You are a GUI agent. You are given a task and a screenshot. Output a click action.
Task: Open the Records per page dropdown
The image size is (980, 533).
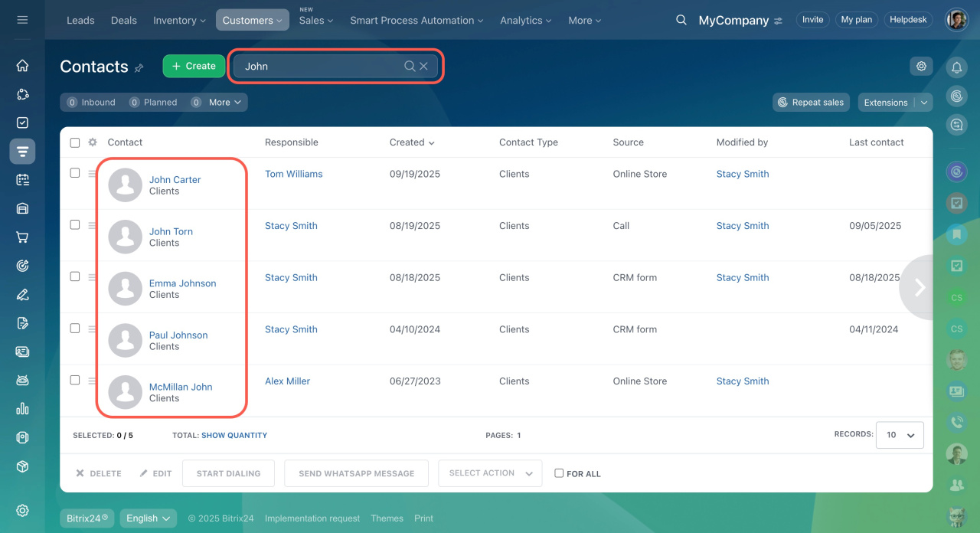pos(900,435)
